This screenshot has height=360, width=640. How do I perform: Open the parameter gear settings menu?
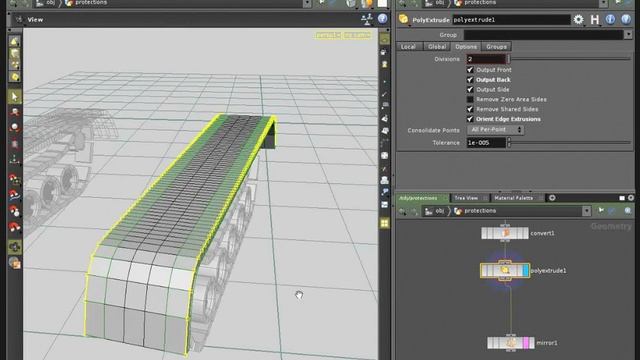pyautogui.click(x=578, y=19)
